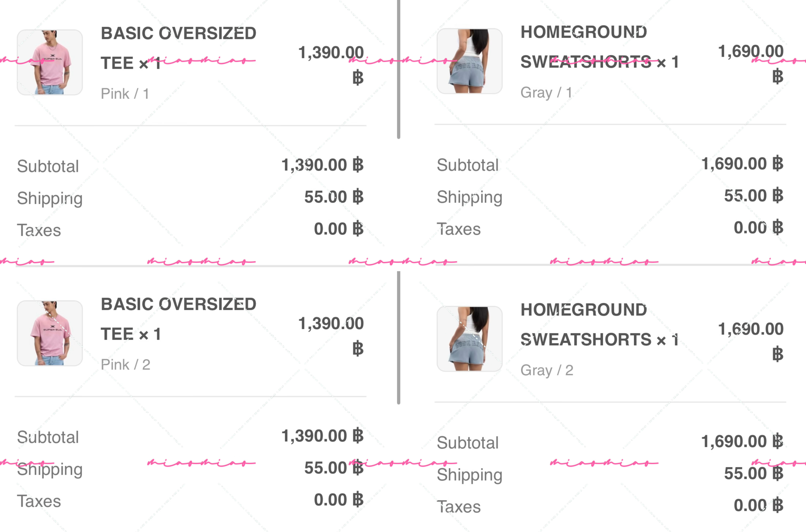Click the bottom-left Shipping label
This screenshot has height=532, width=806.
click(50, 470)
